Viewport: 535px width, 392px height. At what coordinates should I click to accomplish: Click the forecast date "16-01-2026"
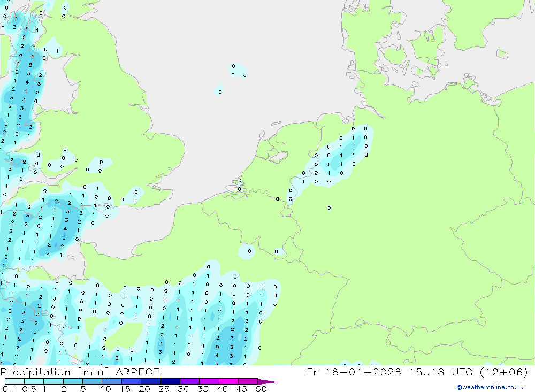pos(363,372)
